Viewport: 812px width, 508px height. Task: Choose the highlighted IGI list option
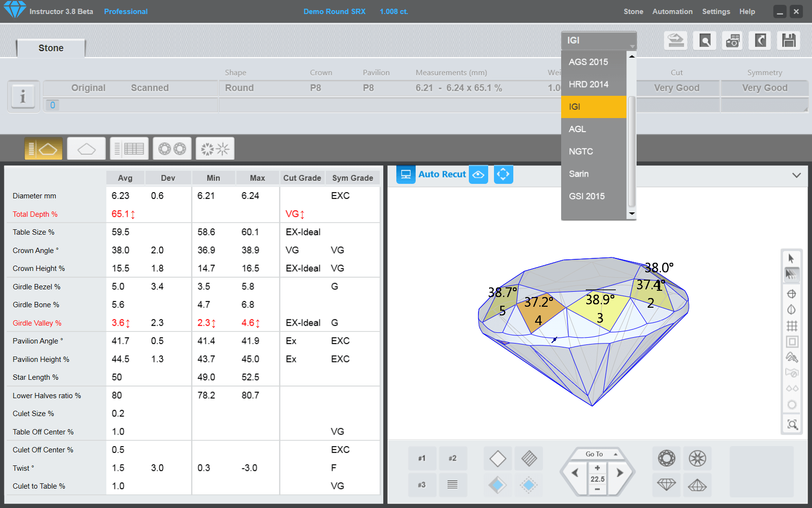(x=594, y=106)
